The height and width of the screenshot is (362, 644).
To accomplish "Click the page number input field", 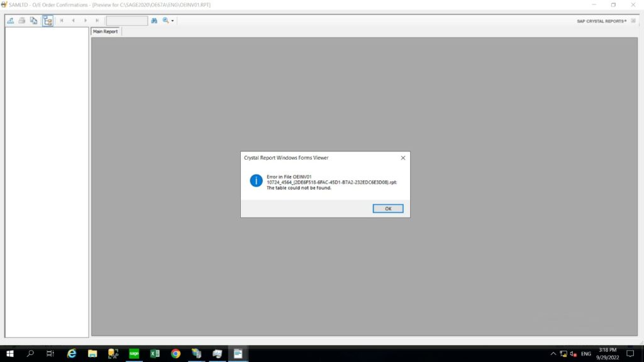I will tap(126, 21).
